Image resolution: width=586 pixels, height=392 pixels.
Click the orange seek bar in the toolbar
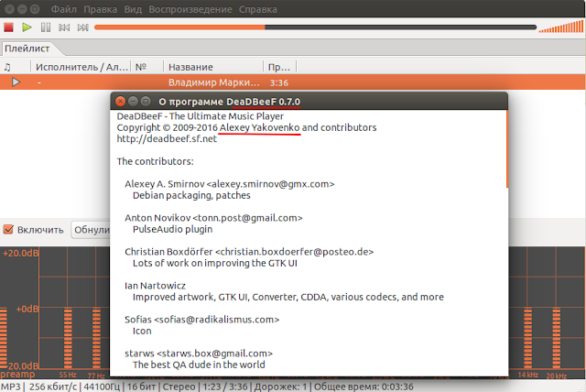pyautogui.click(x=315, y=27)
